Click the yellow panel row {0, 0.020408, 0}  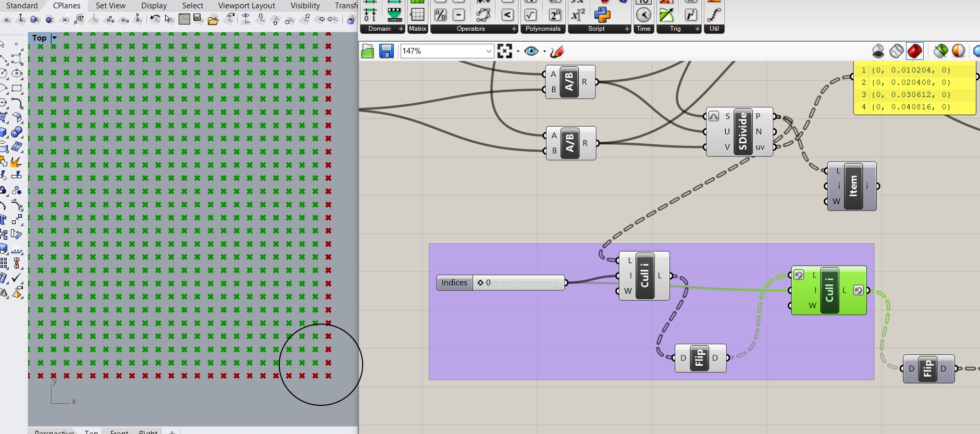[x=914, y=82]
